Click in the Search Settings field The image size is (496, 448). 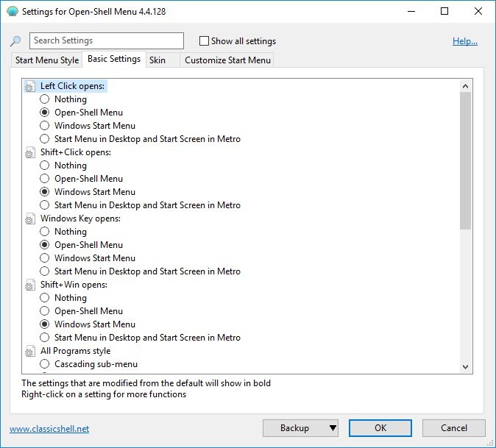(107, 40)
